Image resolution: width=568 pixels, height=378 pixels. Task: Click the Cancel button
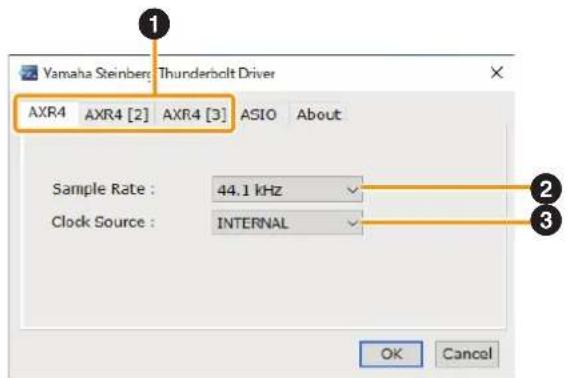click(467, 354)
